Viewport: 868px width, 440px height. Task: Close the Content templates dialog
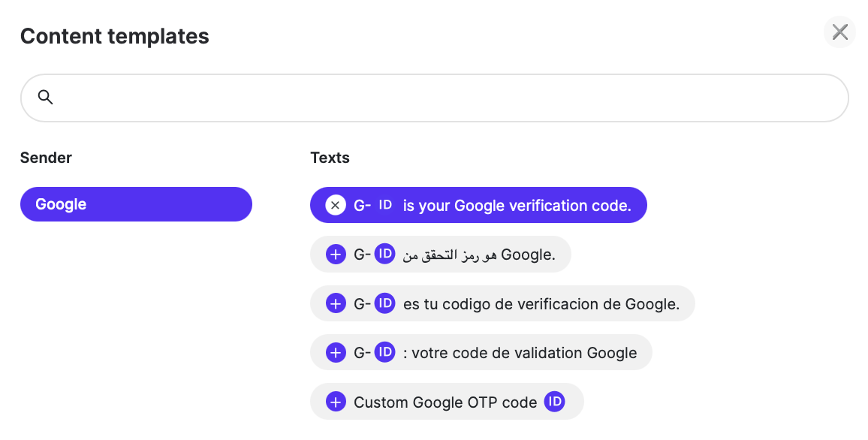[839, 32]
